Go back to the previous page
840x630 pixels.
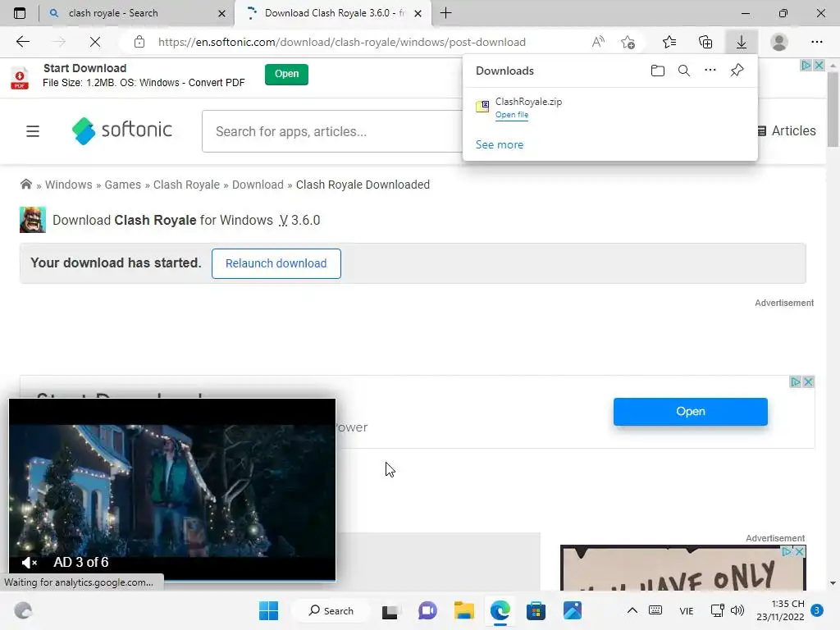coord(22,42)
